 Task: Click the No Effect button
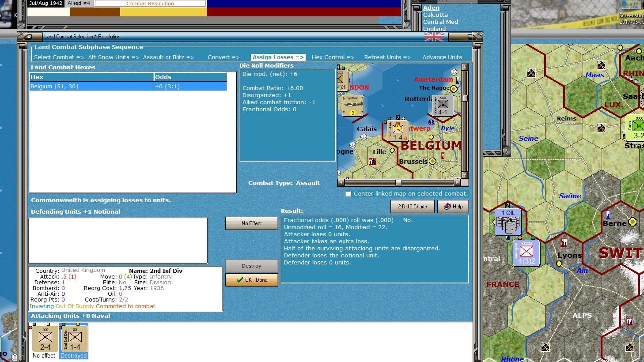click(x=252, y=223)
